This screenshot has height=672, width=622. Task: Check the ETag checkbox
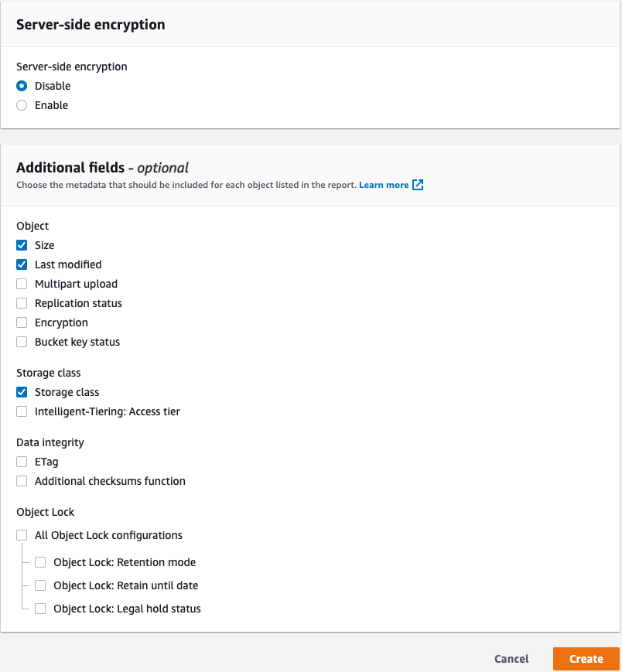pos(21,462)
